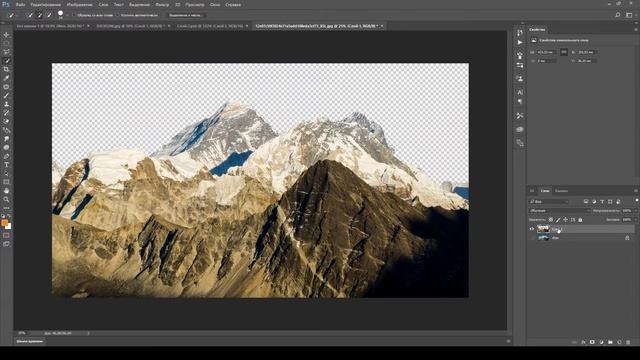Select the Lasso tool
Image resolution: width=640 pixels, height=360 pixels.
click(6, 52)
